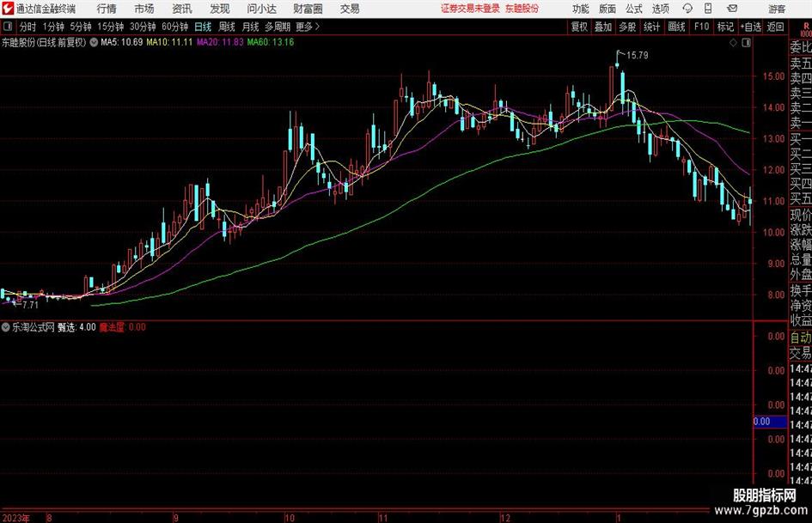Image resolution: width=812 pixels, height=523 pixels.
Task: Open the mail envelope icon
Action: click(x=732, y=9)
